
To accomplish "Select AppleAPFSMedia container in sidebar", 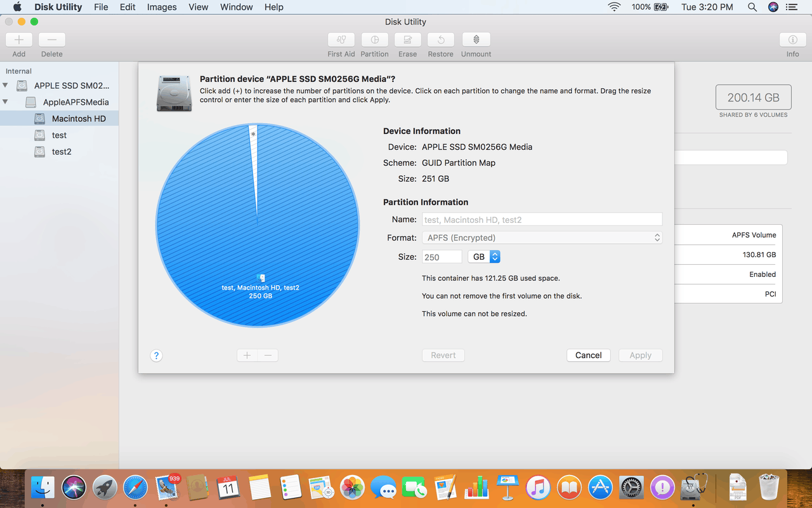I will click(59, 102).
